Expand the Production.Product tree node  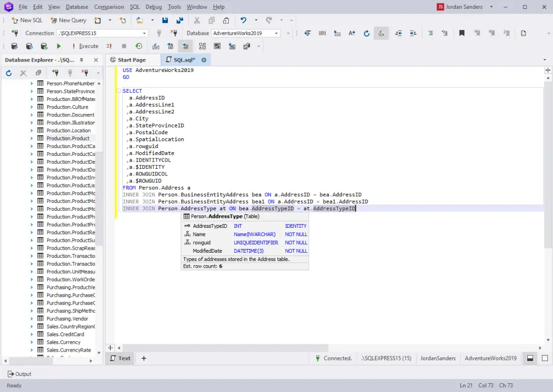click(32, 138)
